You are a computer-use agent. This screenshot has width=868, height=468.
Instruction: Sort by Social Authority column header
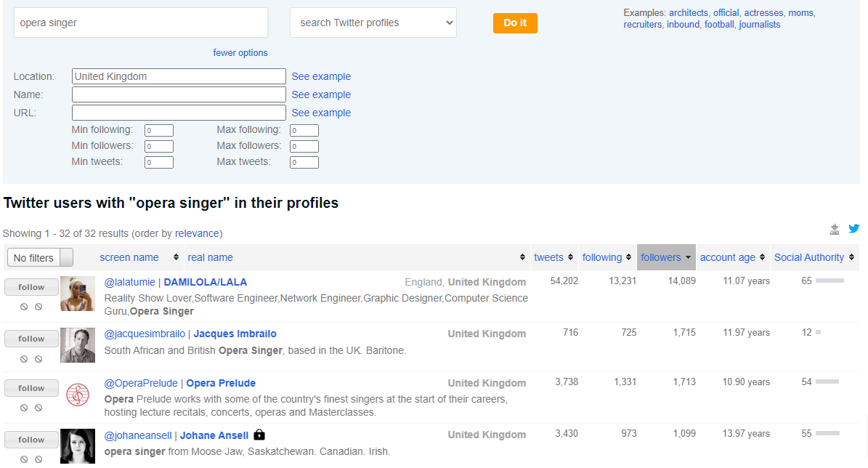[x=814, y=257]
